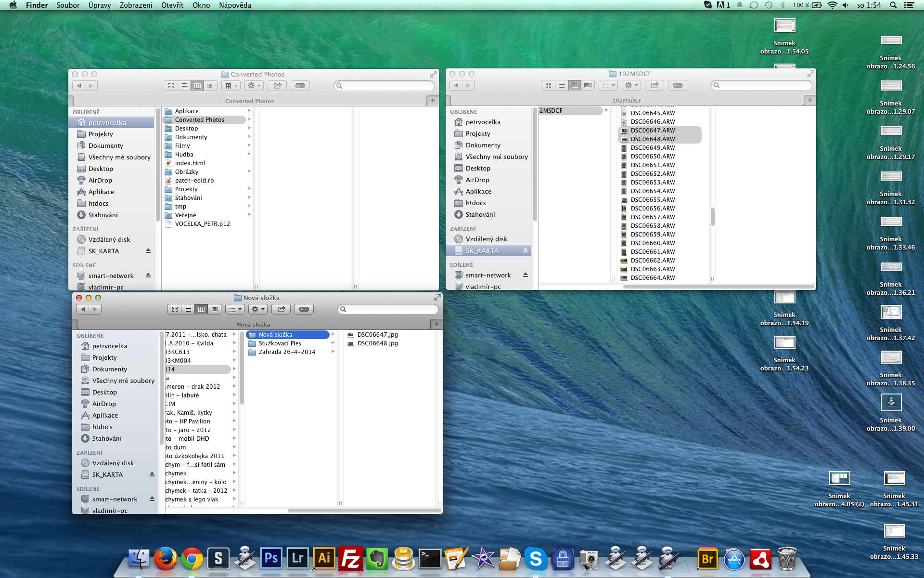This screenshot has height=578, width=924.
Task: Open Lightroom from the dock
Action: [x=297, y=559]
